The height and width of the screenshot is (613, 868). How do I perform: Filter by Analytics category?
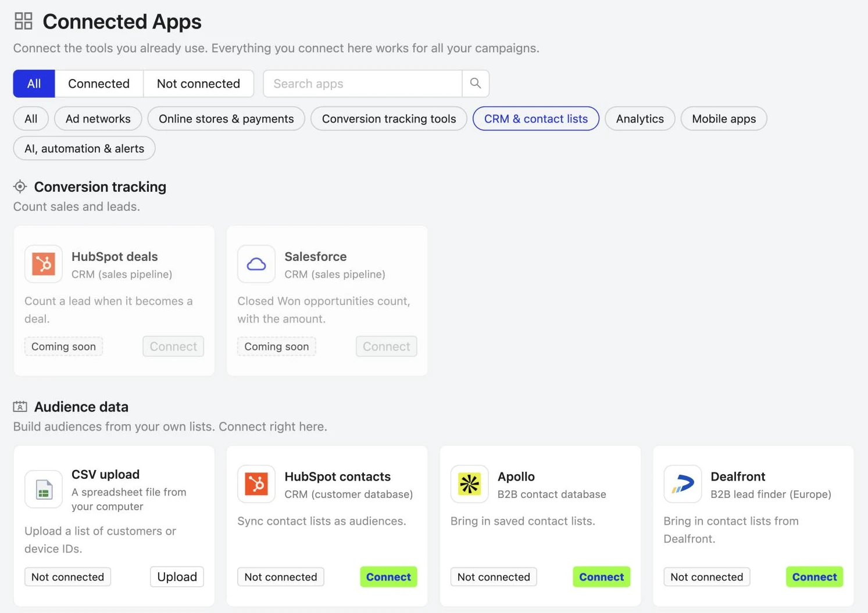point(640,119)
